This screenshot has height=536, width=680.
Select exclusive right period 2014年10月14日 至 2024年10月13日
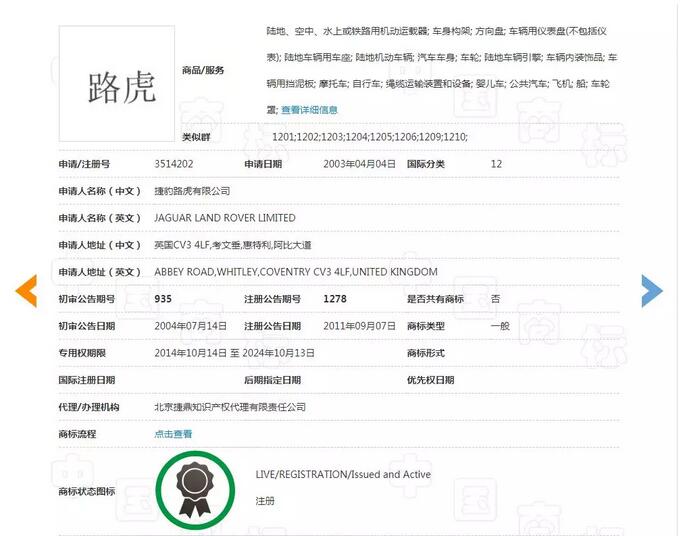pos(234,353)
